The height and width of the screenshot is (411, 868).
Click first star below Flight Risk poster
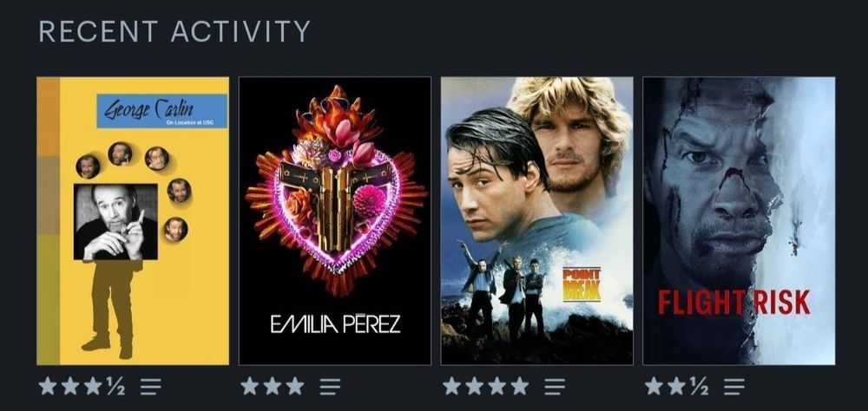(654, 386)
